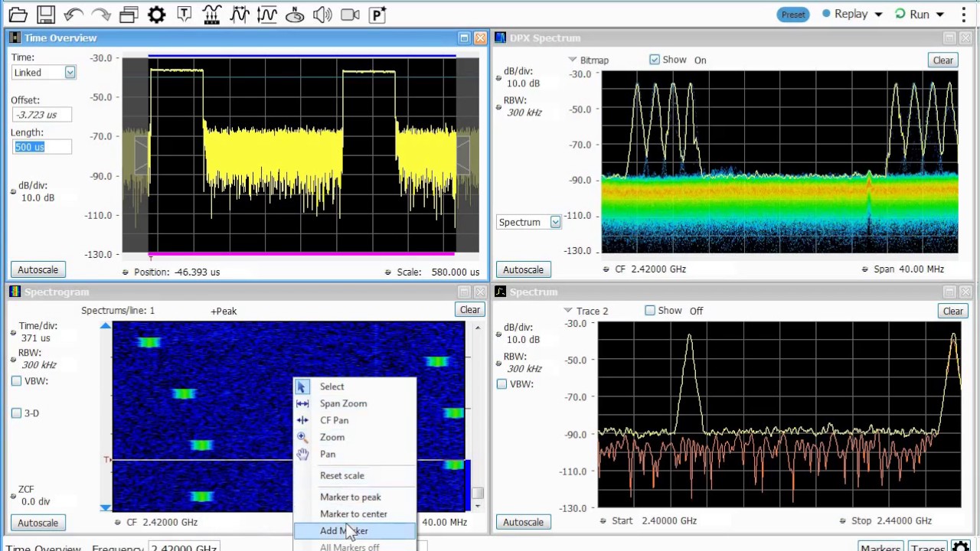Open the bottom-right settings gear
The image size is (980, 551).
961,547
